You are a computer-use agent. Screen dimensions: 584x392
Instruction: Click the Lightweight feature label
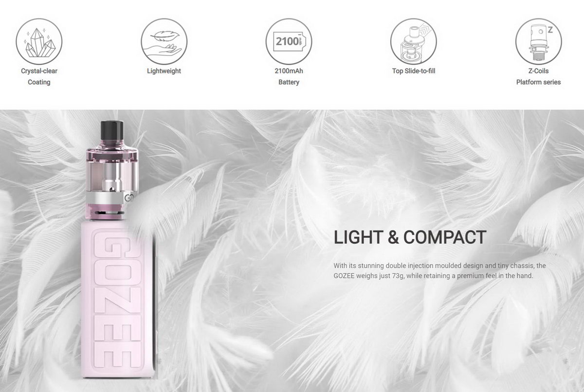click(164, 71)
